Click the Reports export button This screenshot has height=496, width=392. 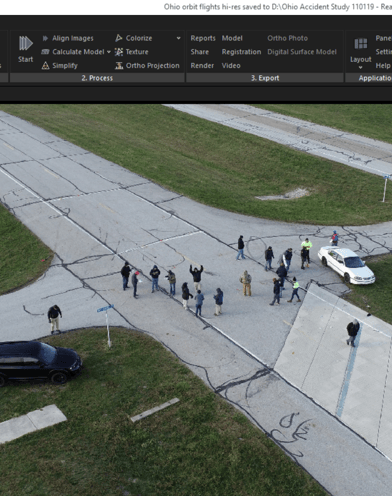click(x=203, y=38)
